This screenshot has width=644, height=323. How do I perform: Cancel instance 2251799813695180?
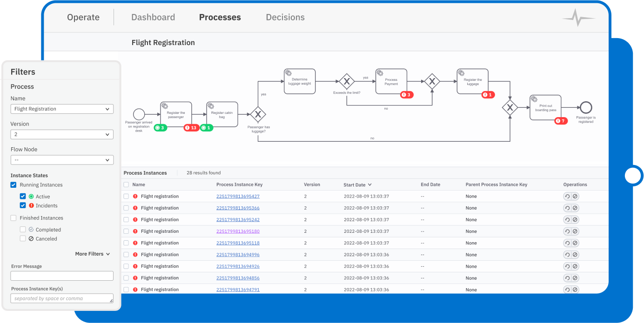pyautogui.click(x=575, y=231)
